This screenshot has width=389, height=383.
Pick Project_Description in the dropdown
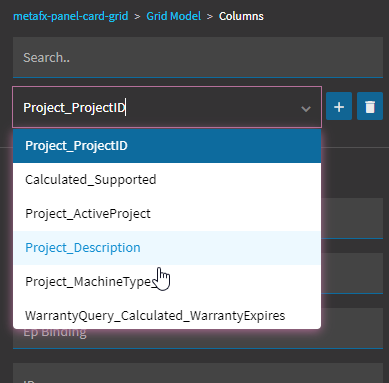pos(167,248)
